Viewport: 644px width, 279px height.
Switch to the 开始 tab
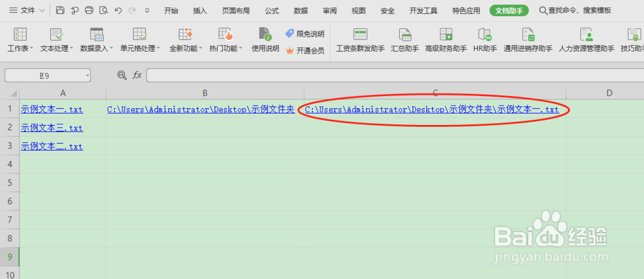[171, 11]
